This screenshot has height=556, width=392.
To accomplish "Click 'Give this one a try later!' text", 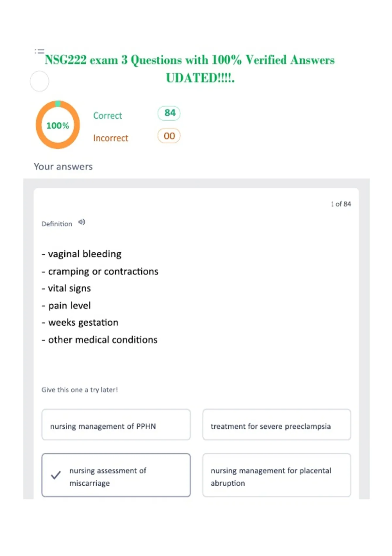I will (x=79, y=390).
